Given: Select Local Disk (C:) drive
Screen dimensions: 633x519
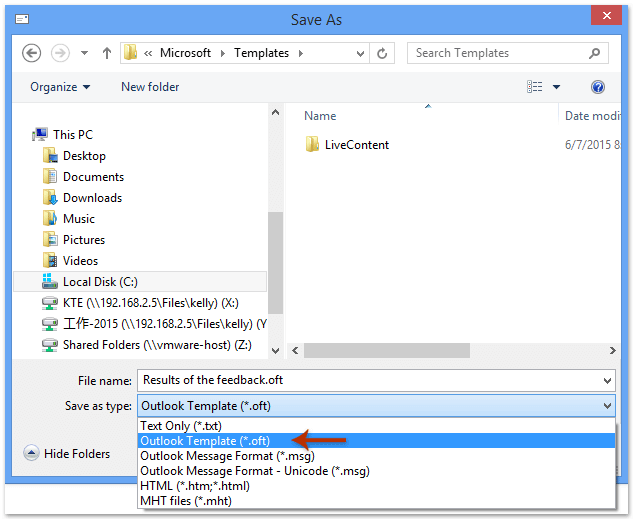Looking at the screenshot, I should pos(100,282).
